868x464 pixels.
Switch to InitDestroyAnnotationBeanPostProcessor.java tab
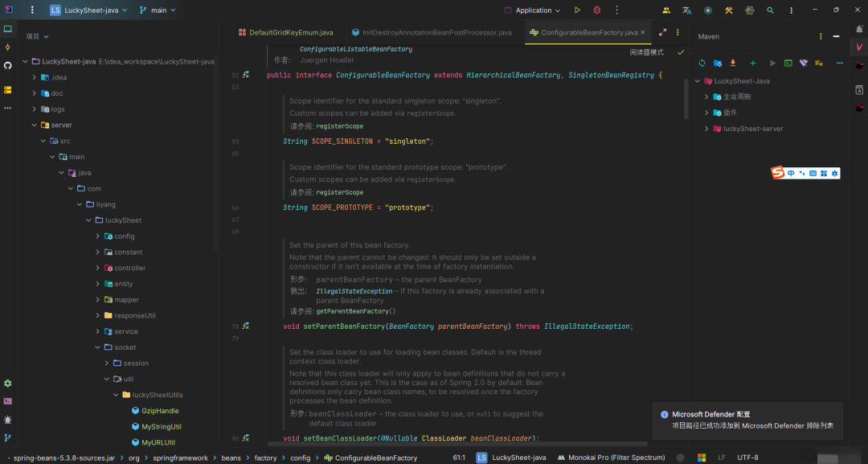point(436,33)
